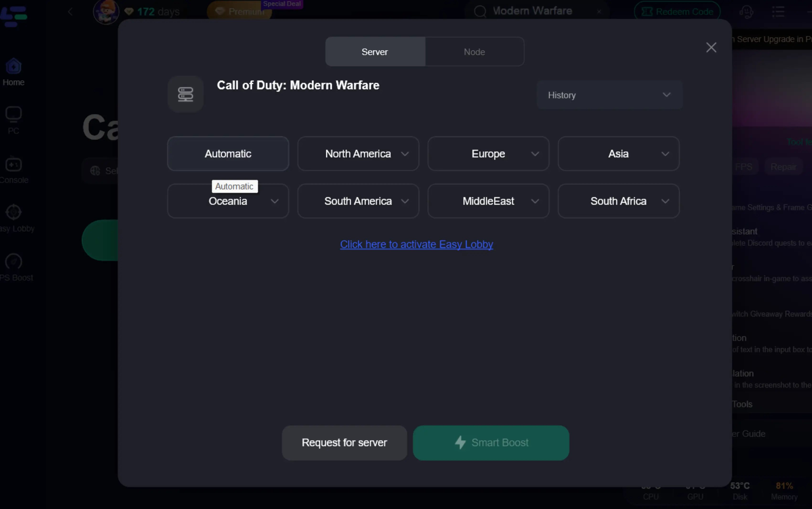Click the user avatar icon
This screenshot has height=509, width=812.
click(x=106, y=12)
